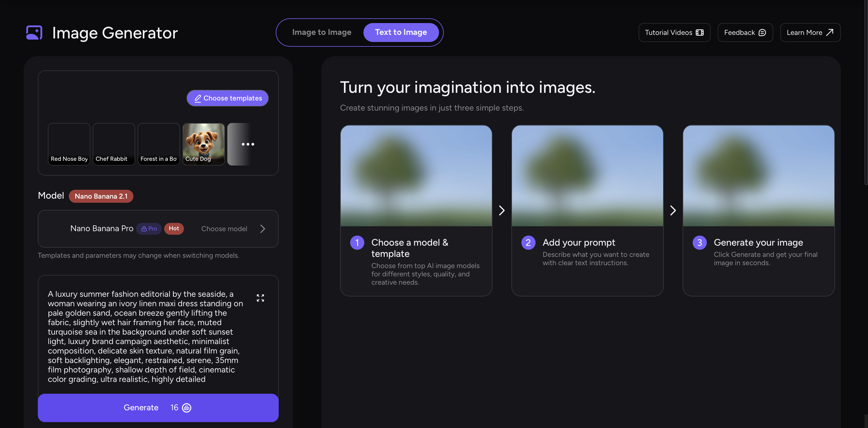
Task: Select the Red Nose Boy template
Action: pos(69,144)
